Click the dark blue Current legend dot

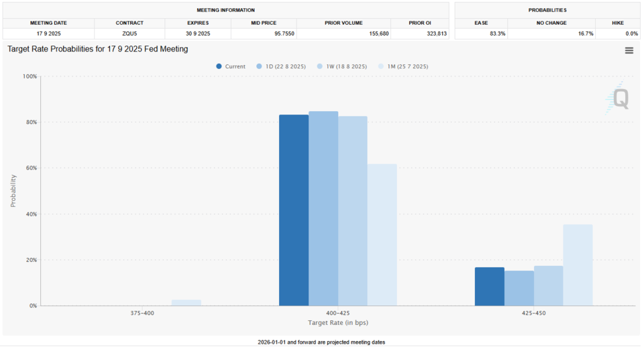point(219,66)
